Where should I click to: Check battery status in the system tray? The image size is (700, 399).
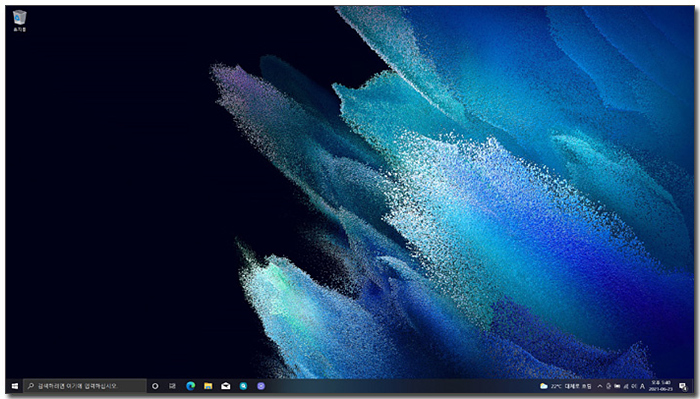[617, 386]
